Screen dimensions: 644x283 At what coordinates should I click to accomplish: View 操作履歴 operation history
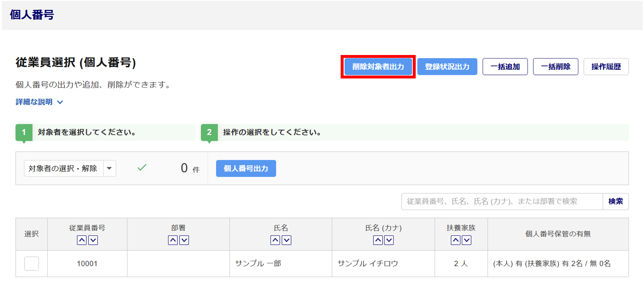click(x=606, y=67)
